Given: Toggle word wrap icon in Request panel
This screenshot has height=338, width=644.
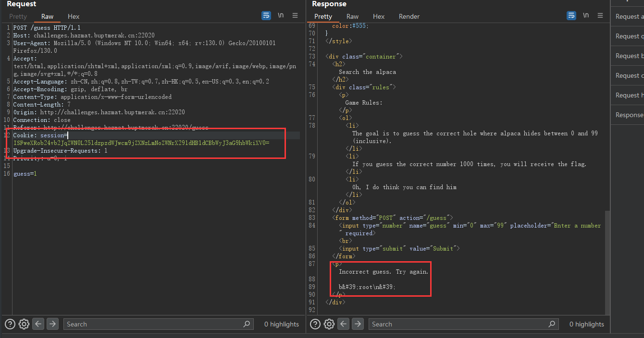Looking at the screenshot, I should click(x=266, y=15).
